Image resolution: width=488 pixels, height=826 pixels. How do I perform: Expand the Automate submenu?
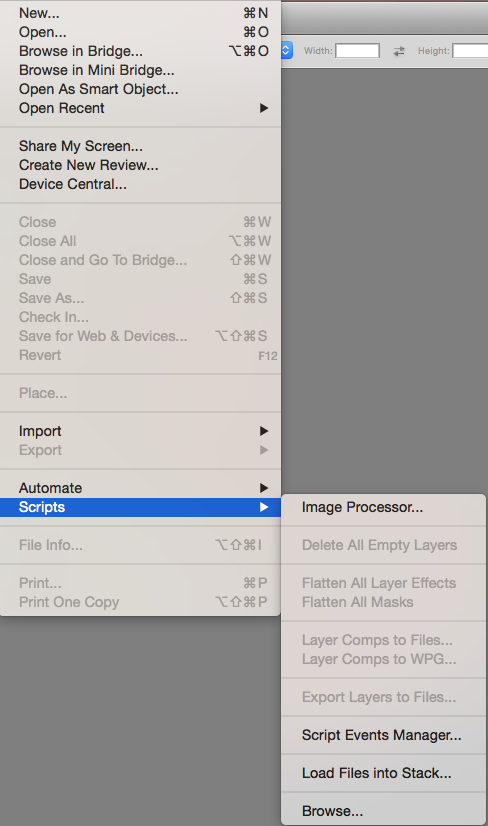(x=140, y=488)
